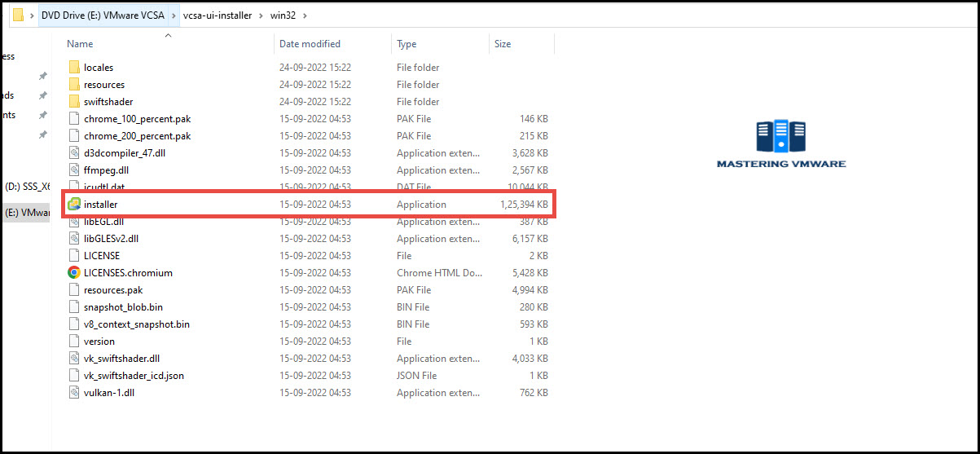This screenshot has width=980, height=454.
Task: Click the installer file name
Action: pyautogui.click(x=101, y=204)
